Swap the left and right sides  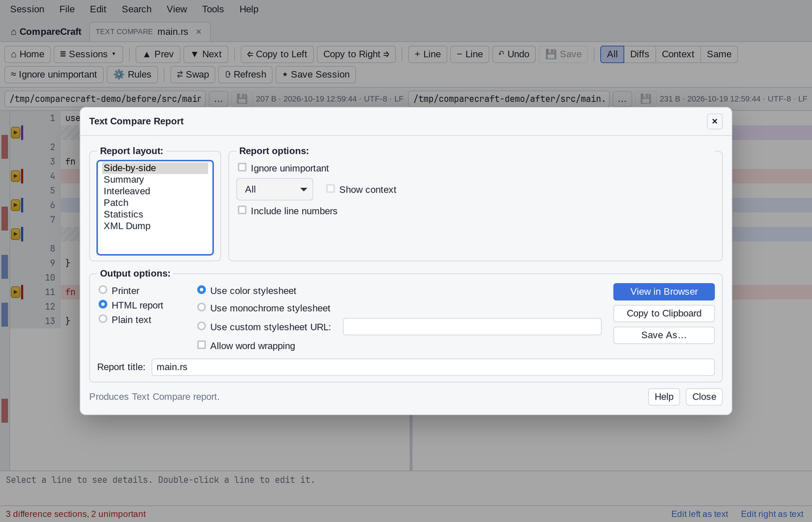[x=193, y=74]
